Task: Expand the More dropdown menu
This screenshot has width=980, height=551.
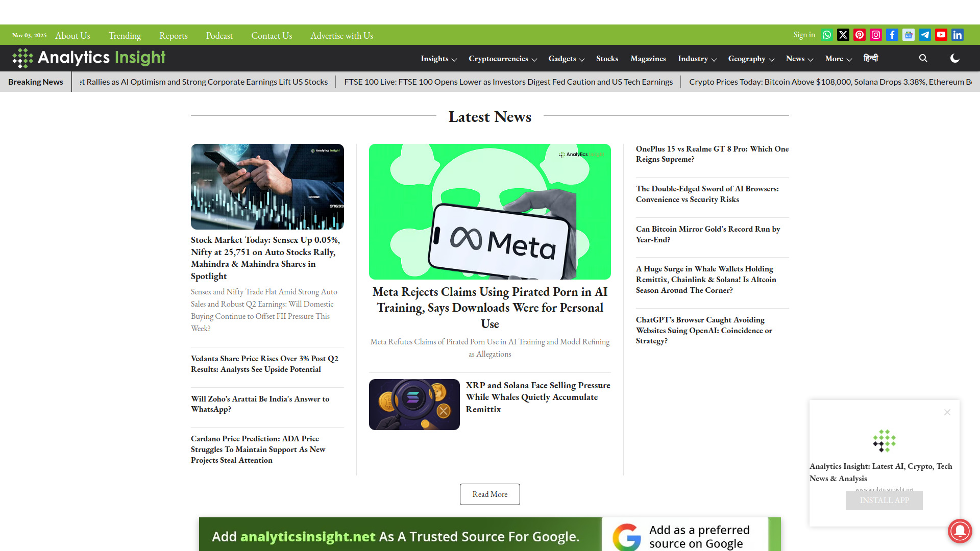Action: (838, 59)
